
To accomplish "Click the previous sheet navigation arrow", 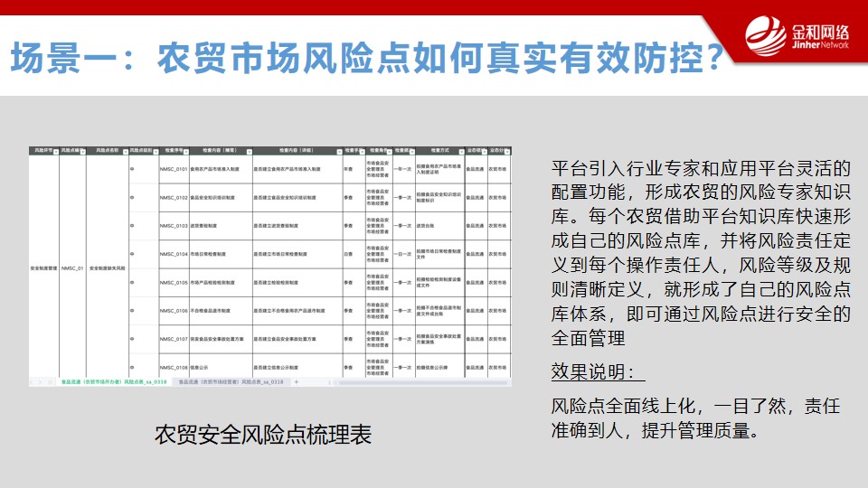I will point(33,381).
